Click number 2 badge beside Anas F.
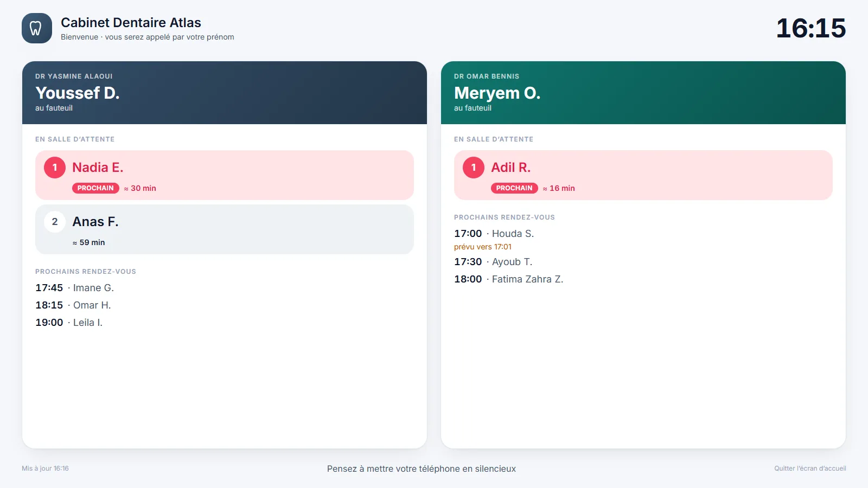The image size is (868, 488). [x=55, y=222]
